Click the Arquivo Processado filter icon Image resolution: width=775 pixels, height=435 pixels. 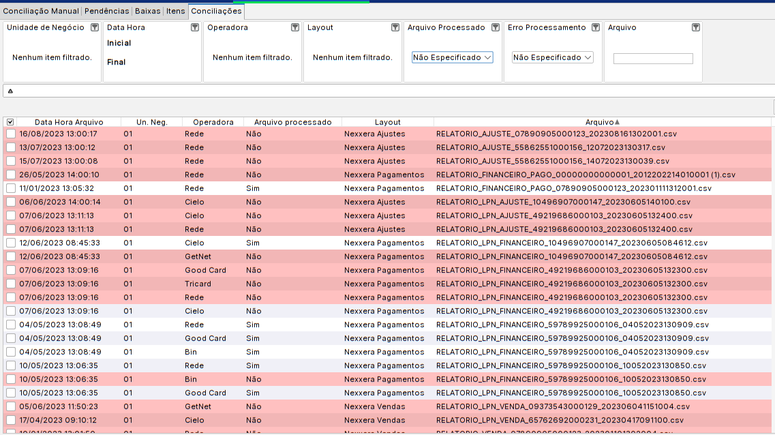[x=495, y=28]
